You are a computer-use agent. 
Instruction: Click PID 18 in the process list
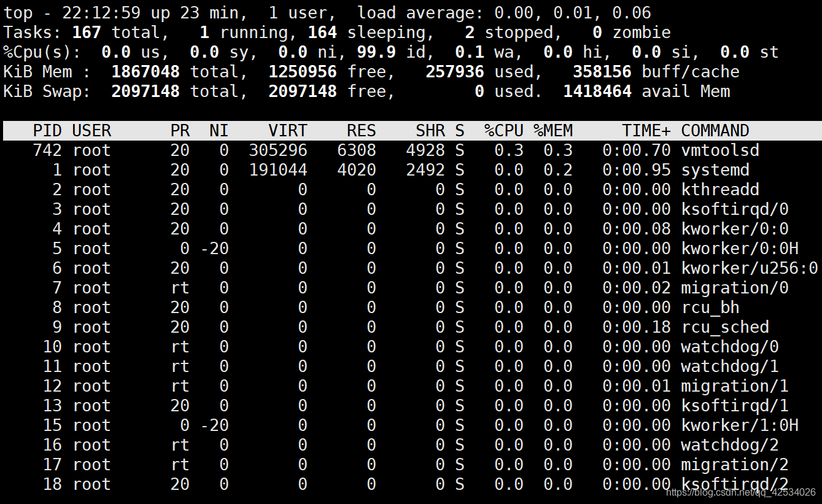coord(52,484)
